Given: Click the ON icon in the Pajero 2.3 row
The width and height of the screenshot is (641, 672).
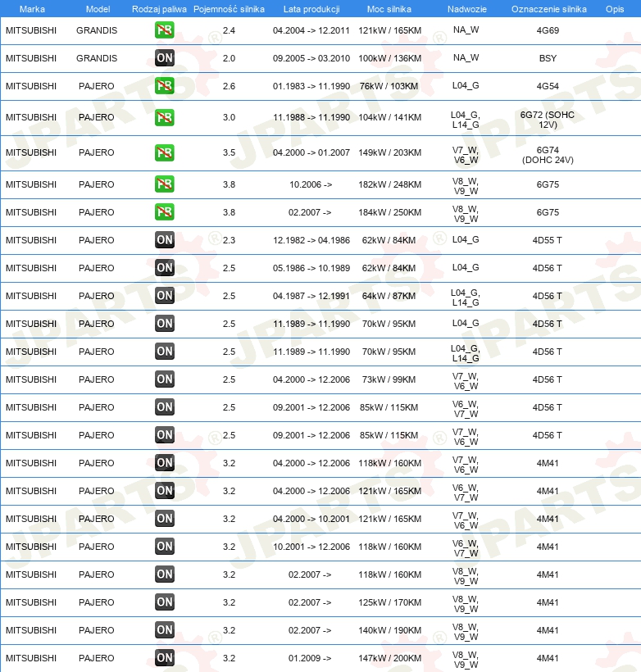Looking at the screenshot, I should click(x=165, y=240).
